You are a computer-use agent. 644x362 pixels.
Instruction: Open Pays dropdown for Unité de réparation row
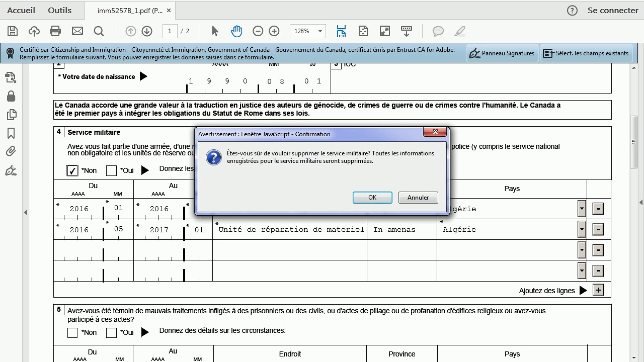point(582,229)
